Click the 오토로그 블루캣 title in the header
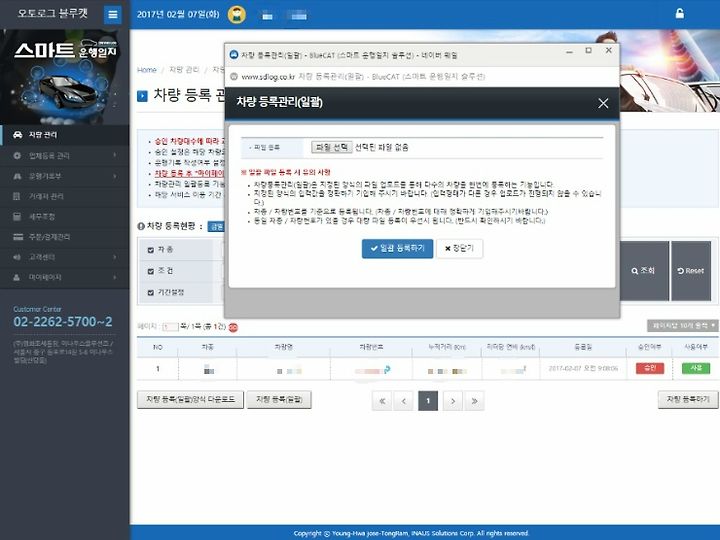Image resolution: width=720 pixels, height=540 pixels. (x=52, y=13)
